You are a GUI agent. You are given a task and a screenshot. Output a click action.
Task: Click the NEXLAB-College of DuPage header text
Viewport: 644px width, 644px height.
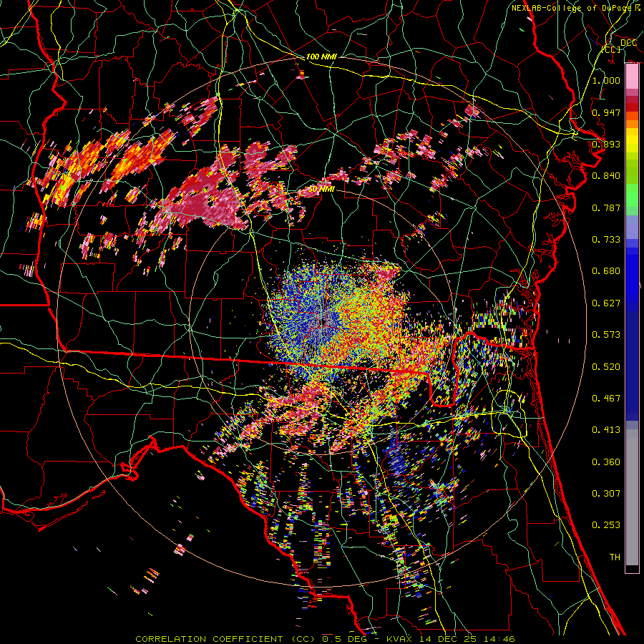576,8
